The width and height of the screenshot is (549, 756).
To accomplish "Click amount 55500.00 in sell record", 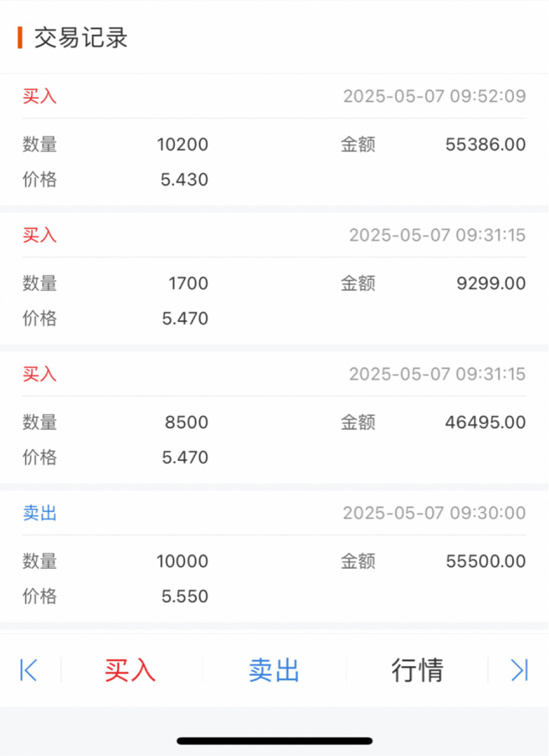I will (x=485, y=560).
